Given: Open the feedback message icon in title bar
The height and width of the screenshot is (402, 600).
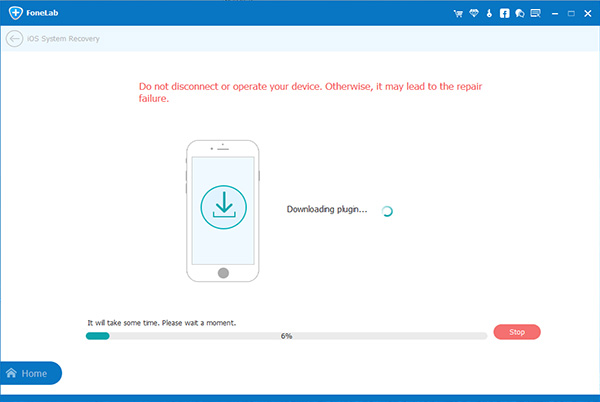Looking at the screenshot, I should (534, 14).
